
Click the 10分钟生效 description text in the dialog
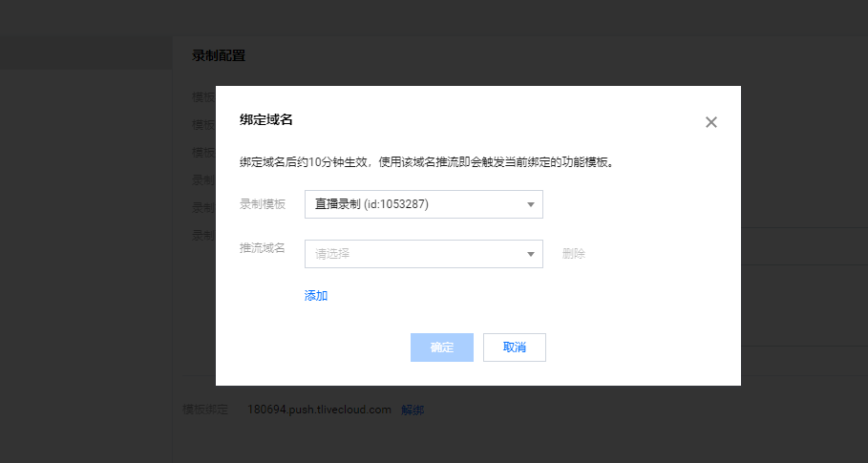coord(428,163)
